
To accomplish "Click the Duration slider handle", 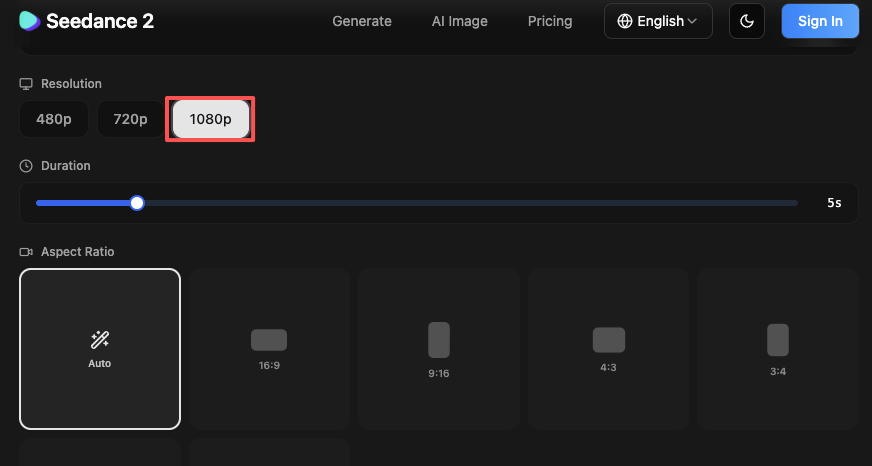I will [137, 203].
